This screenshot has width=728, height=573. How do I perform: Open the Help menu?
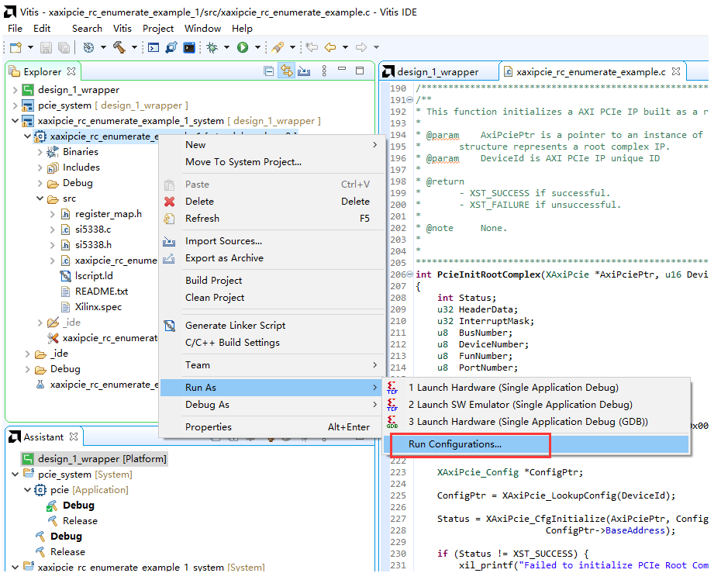(x=242, y=29)
